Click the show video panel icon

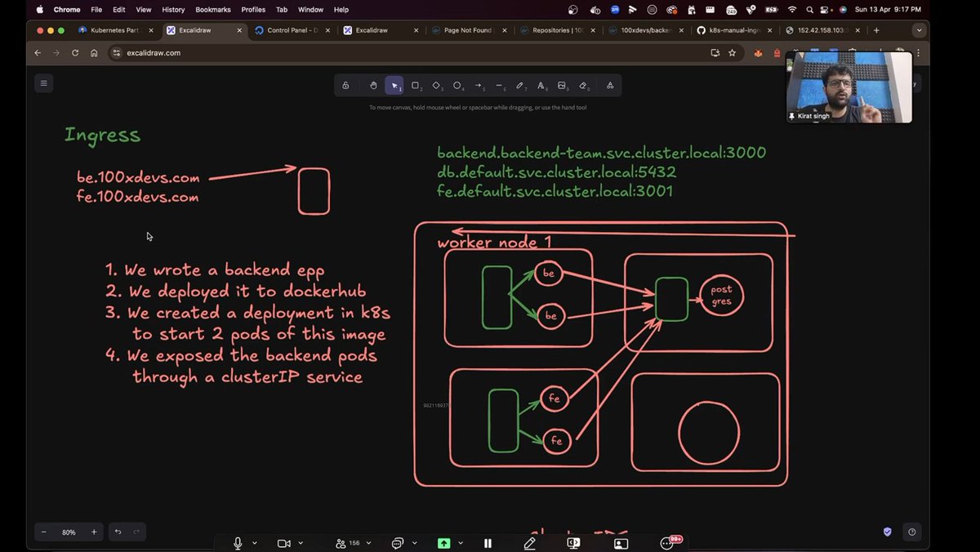621,543
